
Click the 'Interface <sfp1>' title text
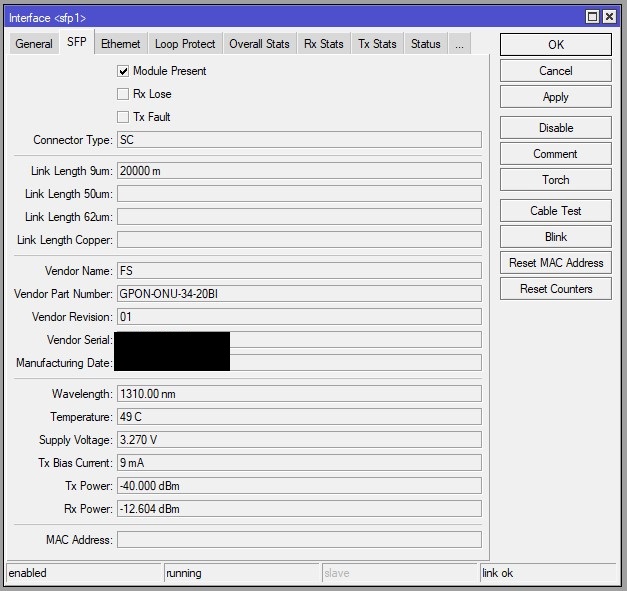click(47, 18)
